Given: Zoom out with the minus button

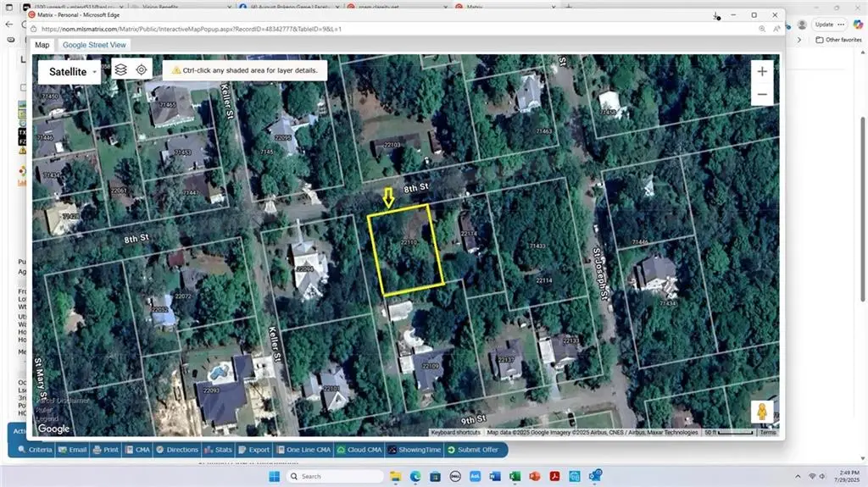Looking at the screenshot, I should click(762, 94).
